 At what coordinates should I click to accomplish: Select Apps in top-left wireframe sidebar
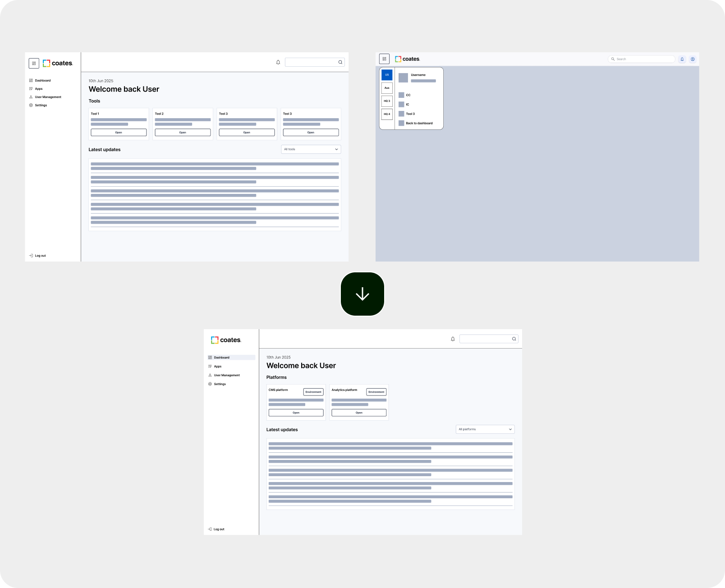(36, 89)
